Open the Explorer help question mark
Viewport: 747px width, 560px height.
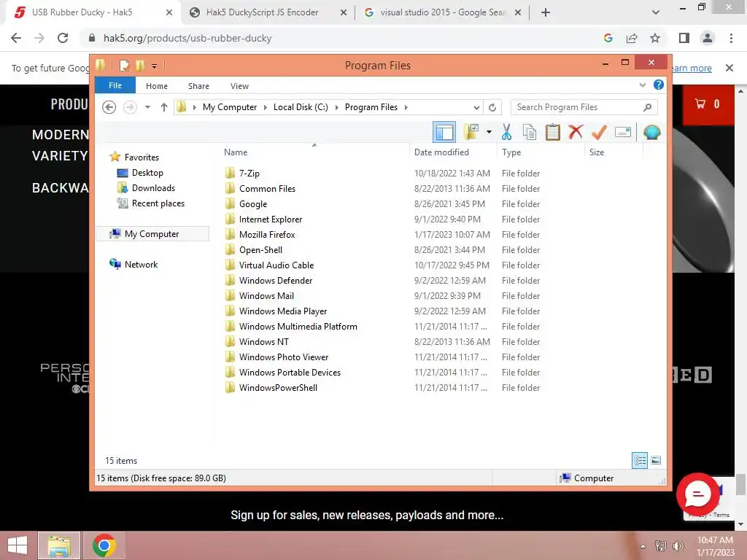click(659, 85)
